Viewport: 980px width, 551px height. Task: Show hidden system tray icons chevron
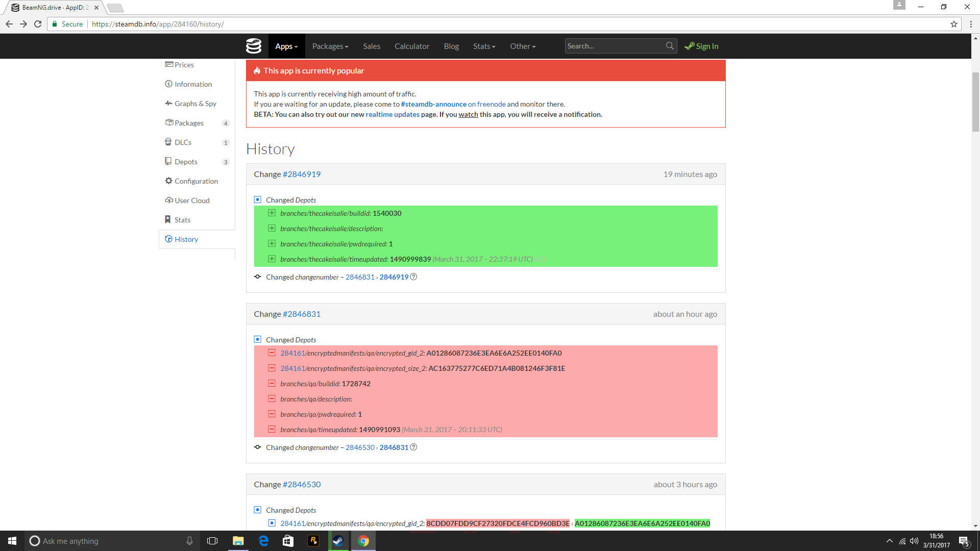(890, 541)
